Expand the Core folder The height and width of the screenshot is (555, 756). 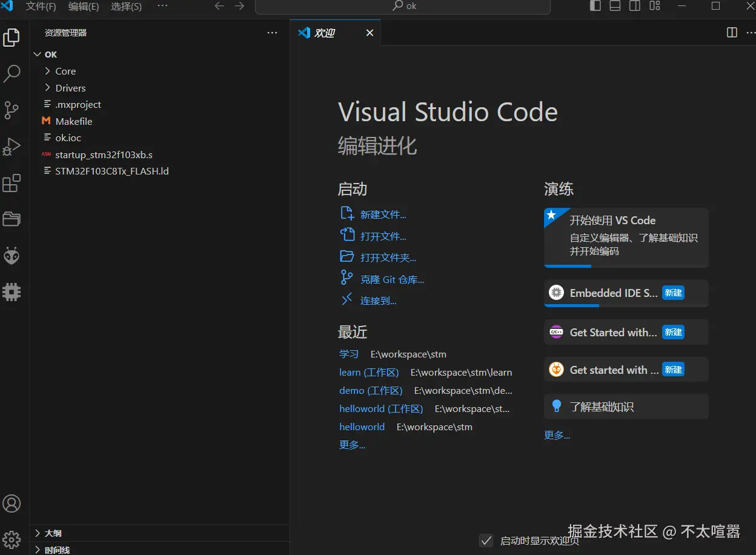[x=65, y=71]
